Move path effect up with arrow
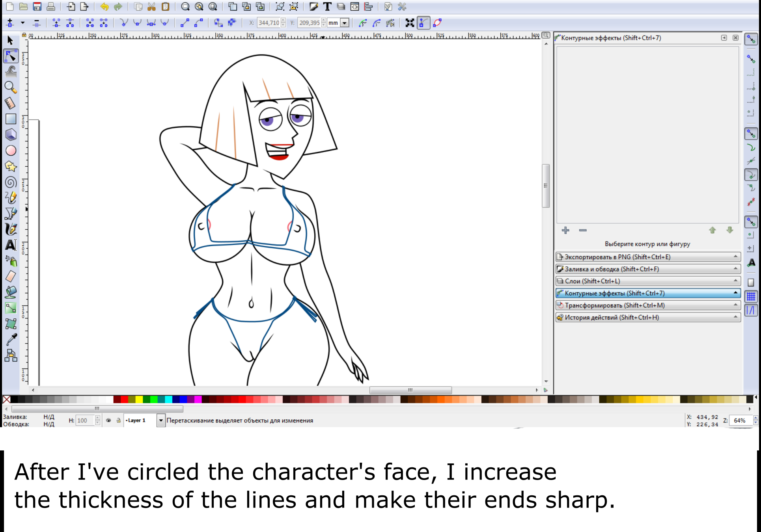This screenshot has height=532, width=761. 712,230
